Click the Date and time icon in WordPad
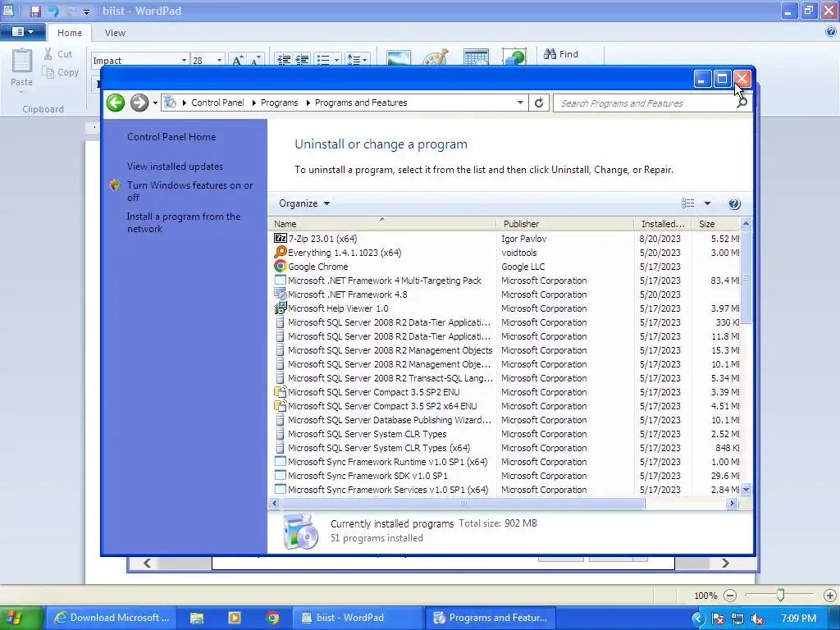The height and width of the screenshot is (630, 840). tap(476, 57)
